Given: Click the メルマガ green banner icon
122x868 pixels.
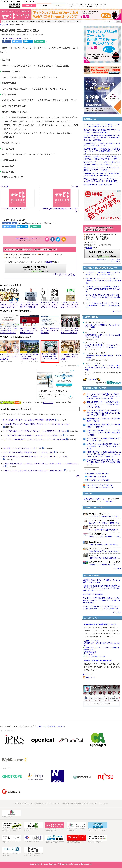Looking at the screenshot, I should coord(11,403).
